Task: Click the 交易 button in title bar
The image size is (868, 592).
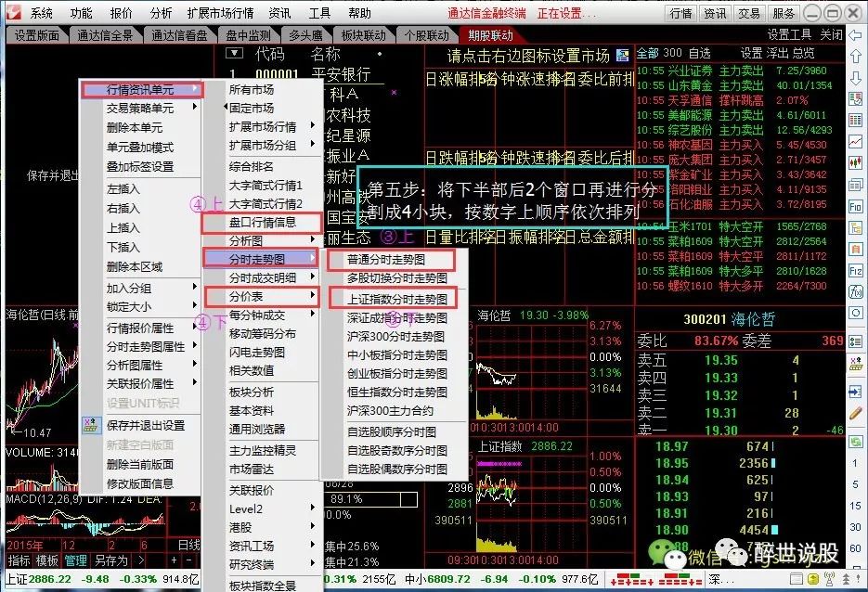Action: click(x=749, y=13)
